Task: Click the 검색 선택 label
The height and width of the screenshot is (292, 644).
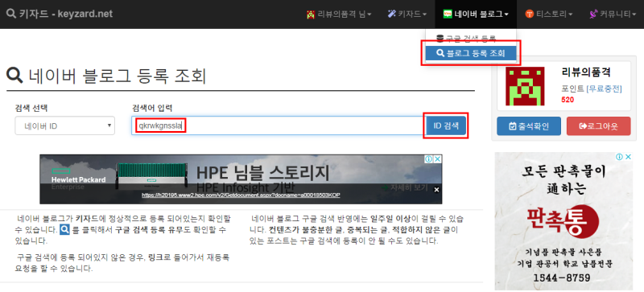Action: click(x=31, y=108)
